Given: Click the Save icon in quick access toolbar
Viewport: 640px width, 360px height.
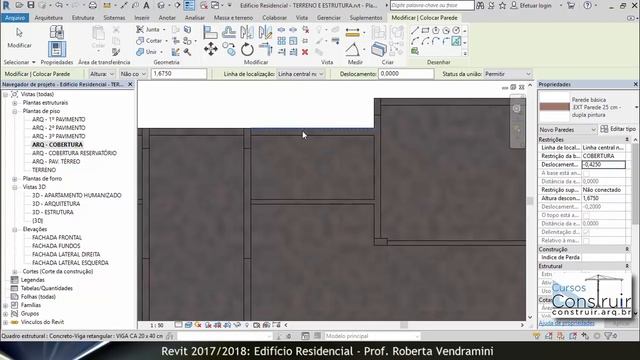Looking at the screenshot, I should (x=31, y=5).
